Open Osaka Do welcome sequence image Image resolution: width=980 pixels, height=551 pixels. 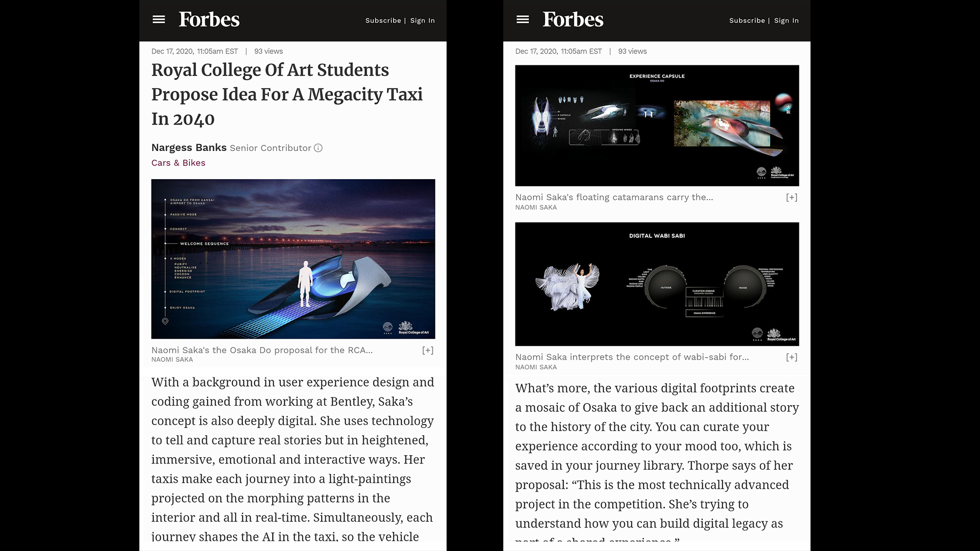click(293, 259)
